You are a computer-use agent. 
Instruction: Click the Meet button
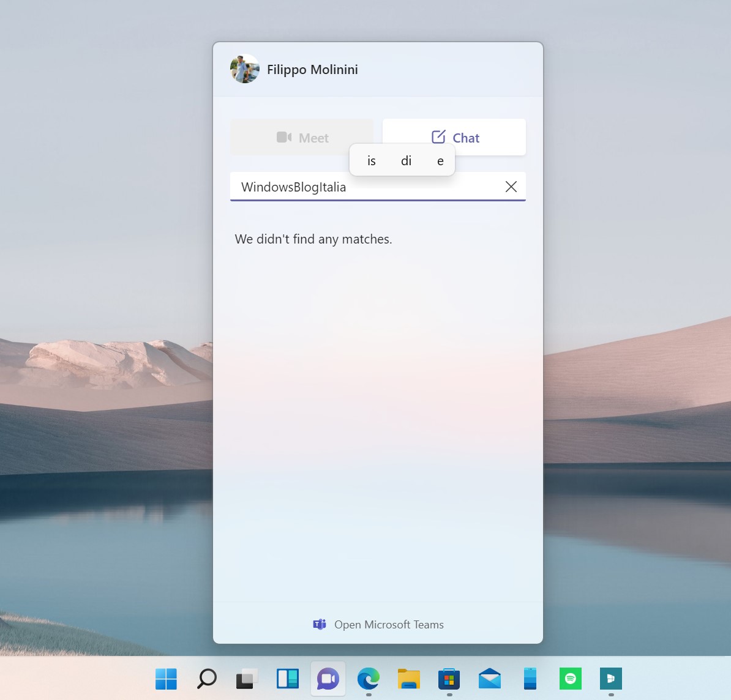[302, 138]
